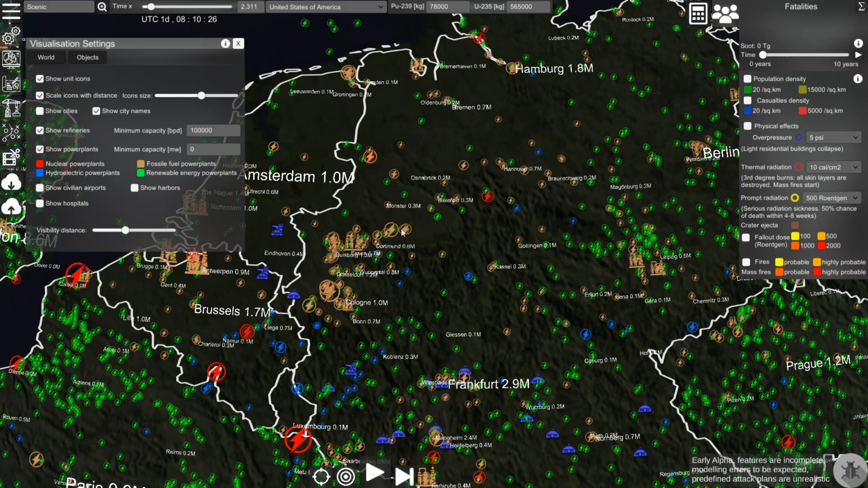Enable the Show cities checkbox
This screenshot has height=488, width=868.
[40, 111]
